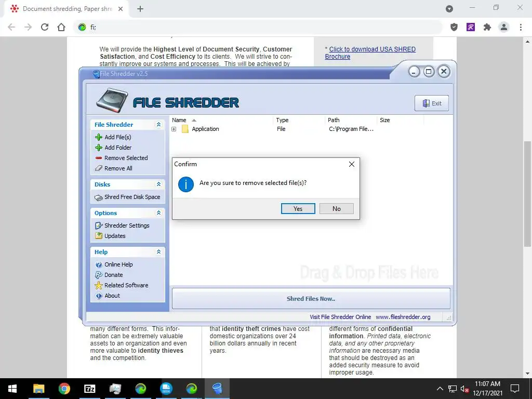Confirm removal with Yes button
The width and height of the screenshot is (532, 399).
pos(298,209)
